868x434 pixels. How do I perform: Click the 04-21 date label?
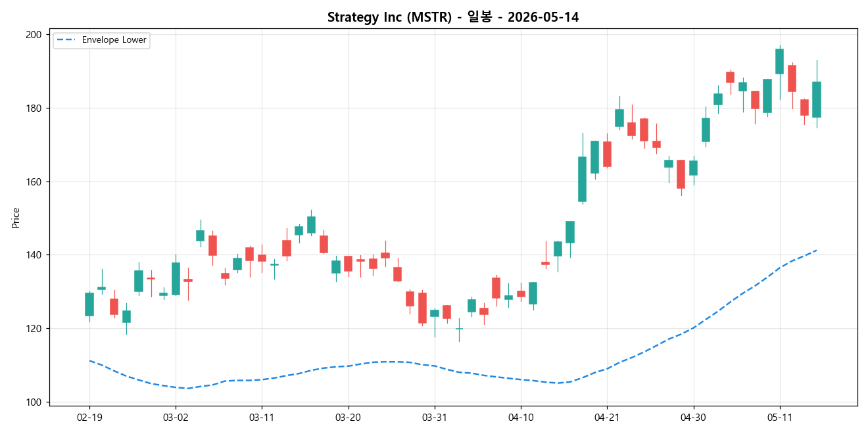point(607,417)
